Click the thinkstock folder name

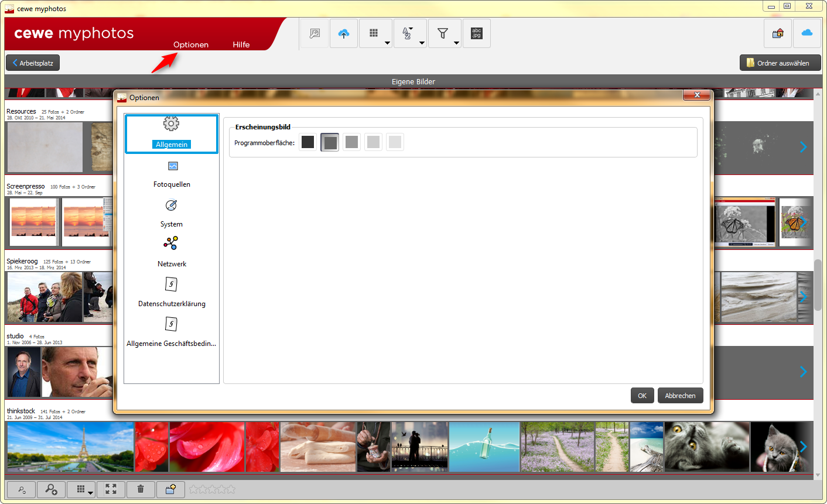21,411
